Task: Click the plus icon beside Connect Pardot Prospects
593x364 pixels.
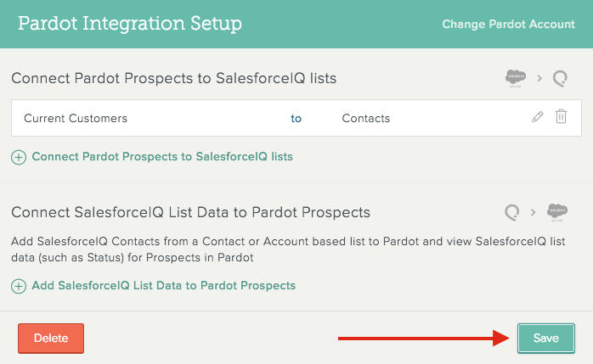Action: click(x=19, y=157)
